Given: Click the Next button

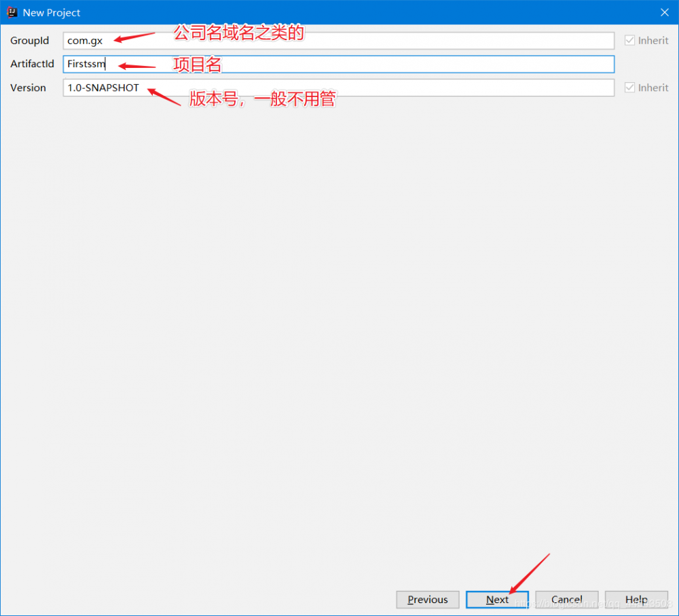Looking at the screenshot, I should coord(497,600).
